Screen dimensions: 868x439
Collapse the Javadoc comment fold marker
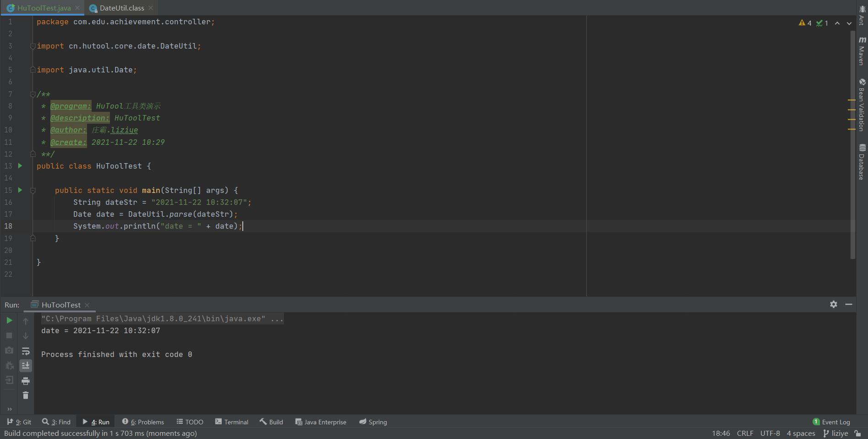33,94
